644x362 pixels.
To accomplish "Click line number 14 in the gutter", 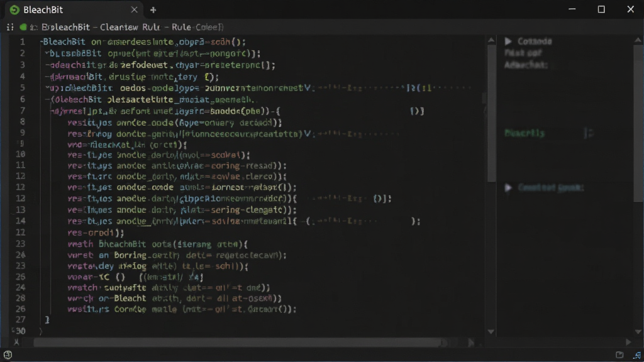I will pyautogui.click(x=21, y=221).
